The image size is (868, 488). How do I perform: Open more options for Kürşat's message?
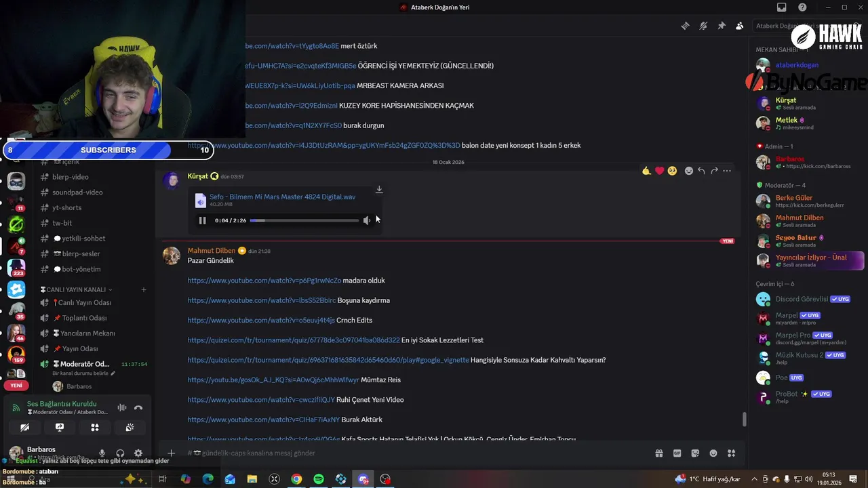coord(727,171)
